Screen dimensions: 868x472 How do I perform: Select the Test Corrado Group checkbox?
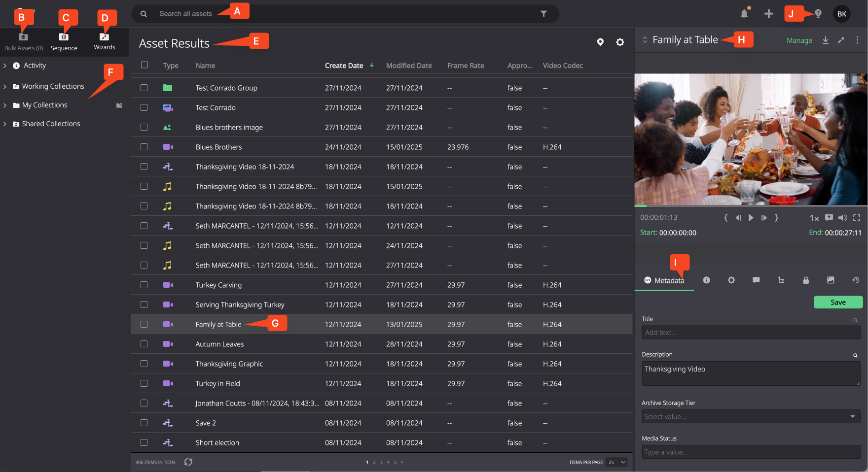coord(144,88)
